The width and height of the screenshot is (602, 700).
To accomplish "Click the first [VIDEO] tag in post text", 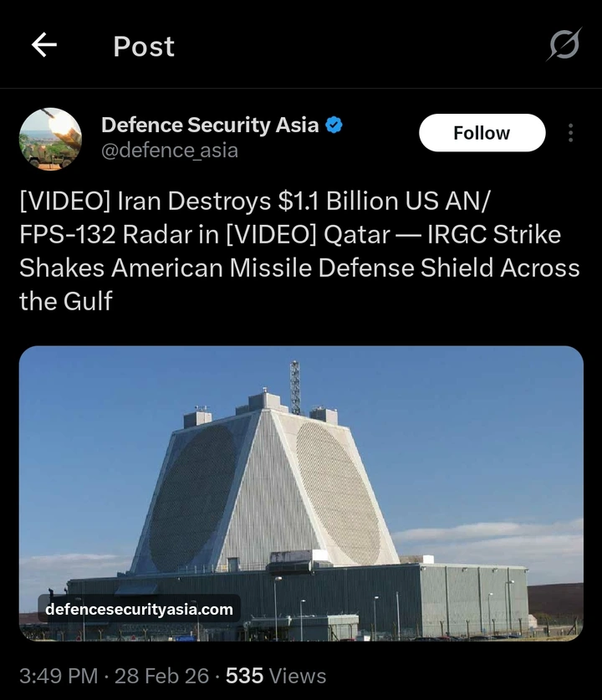I will pyautogui.click(x=64, y=201).
